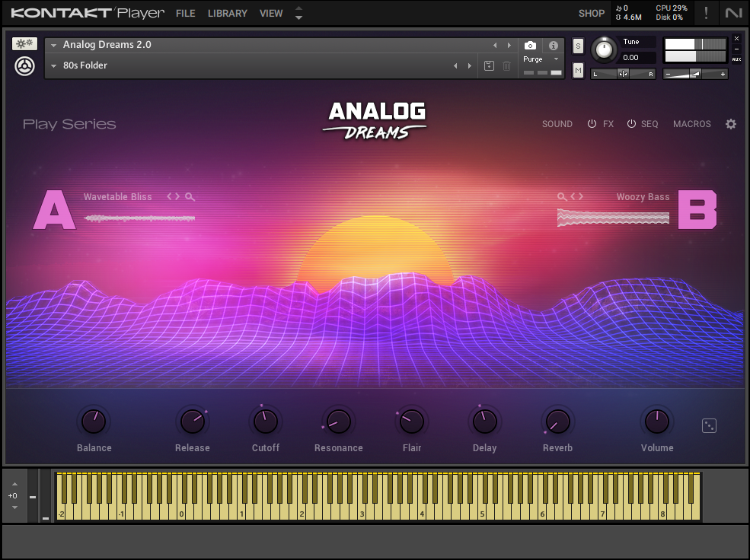Toggle the S solo switch
750x560 pixels.
578,46
